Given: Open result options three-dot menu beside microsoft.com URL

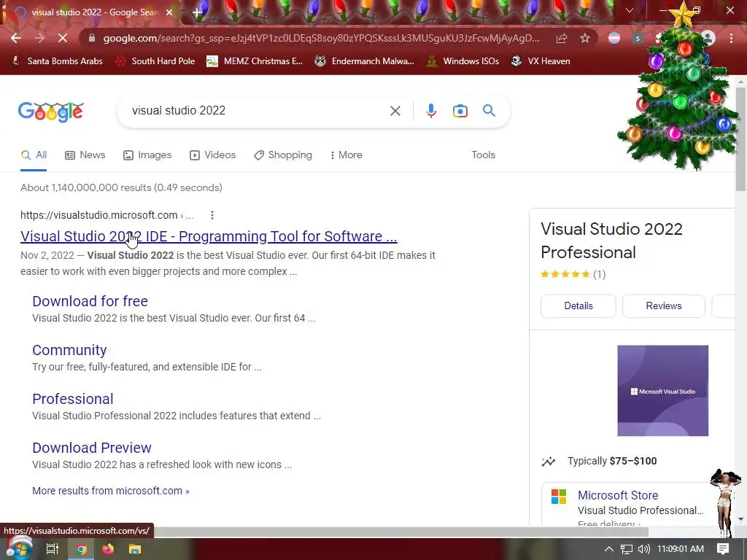Looking at the screenshot, I should tap(212, 215).
